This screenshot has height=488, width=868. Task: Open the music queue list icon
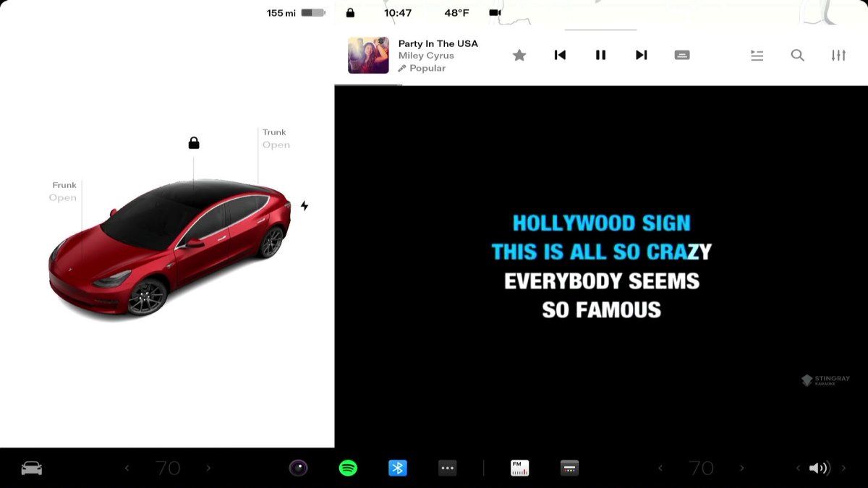point(757,55)
